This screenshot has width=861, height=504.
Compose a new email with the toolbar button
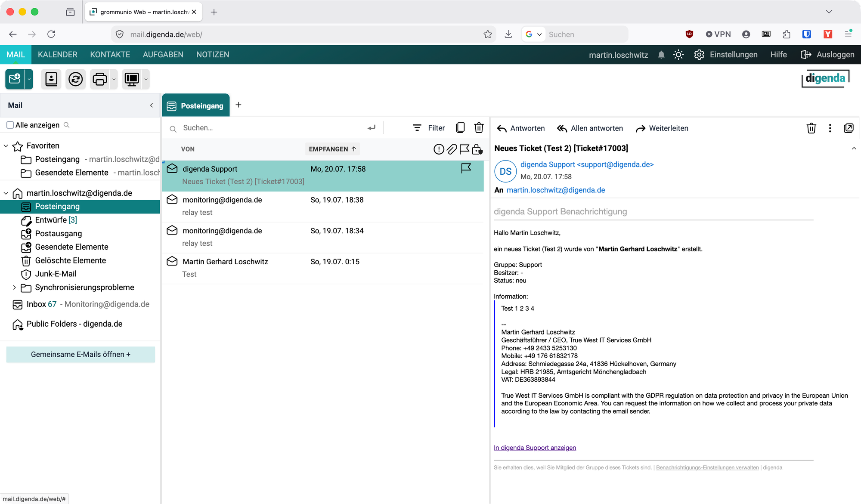tap(15, 79)
